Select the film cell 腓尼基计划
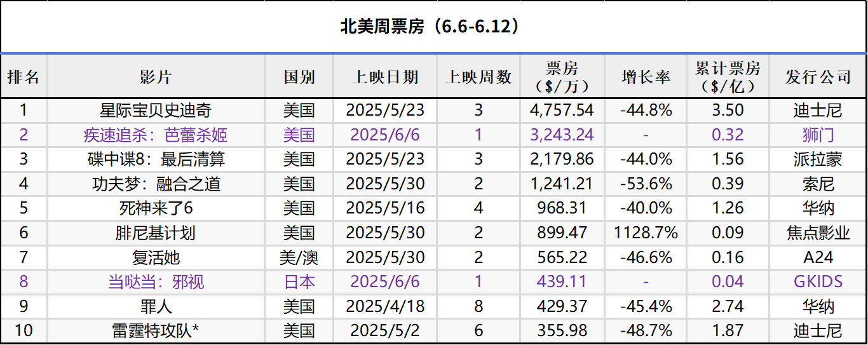Screen dimensions: 868x345 (156, 233)
